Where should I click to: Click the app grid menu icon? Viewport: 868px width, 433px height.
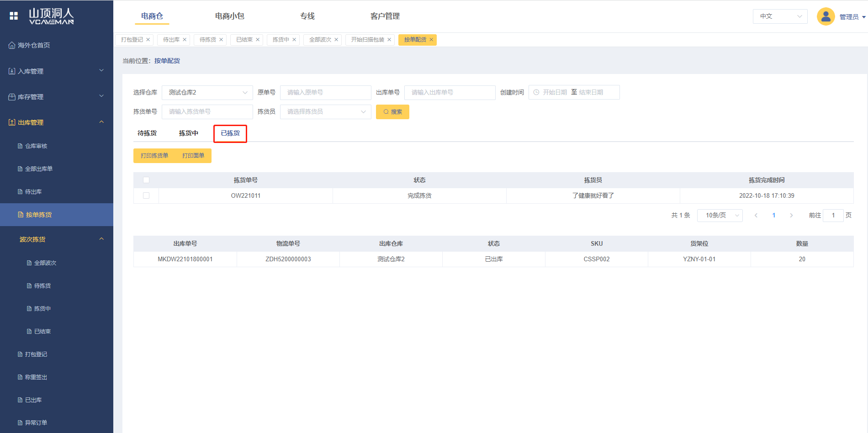coord(14,16)
